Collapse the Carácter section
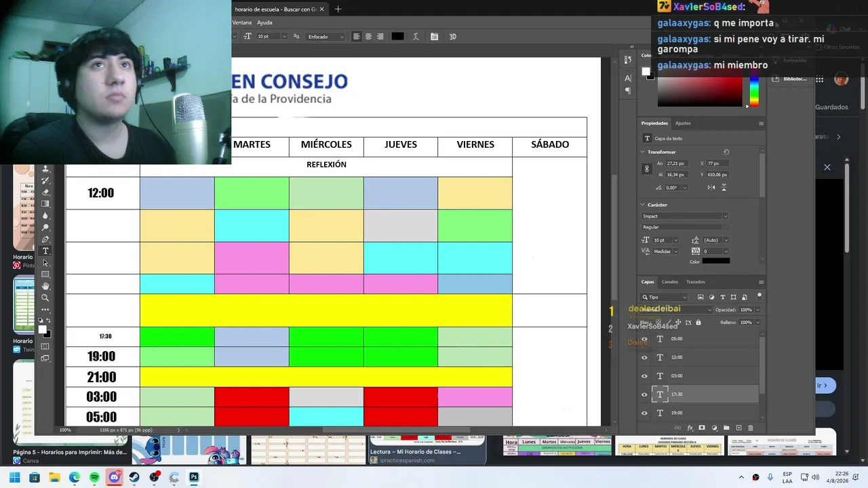 tap(643, 205)
